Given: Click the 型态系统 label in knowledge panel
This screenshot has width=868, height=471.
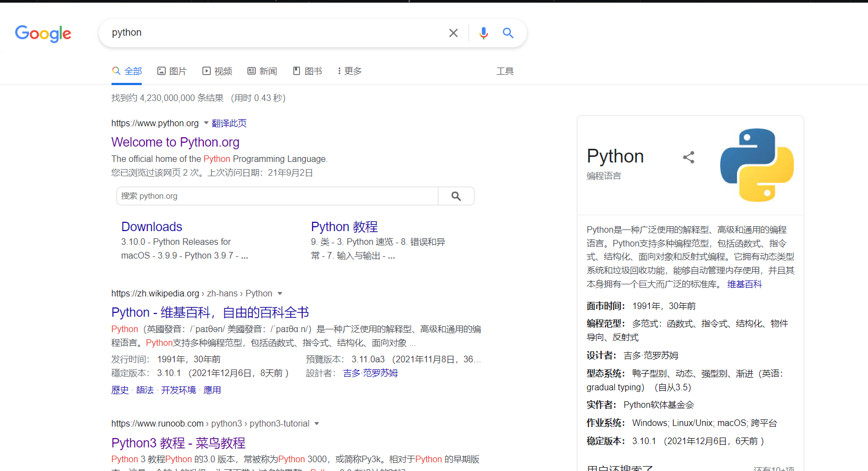Looking at the screenshot, I should (605, 373).
